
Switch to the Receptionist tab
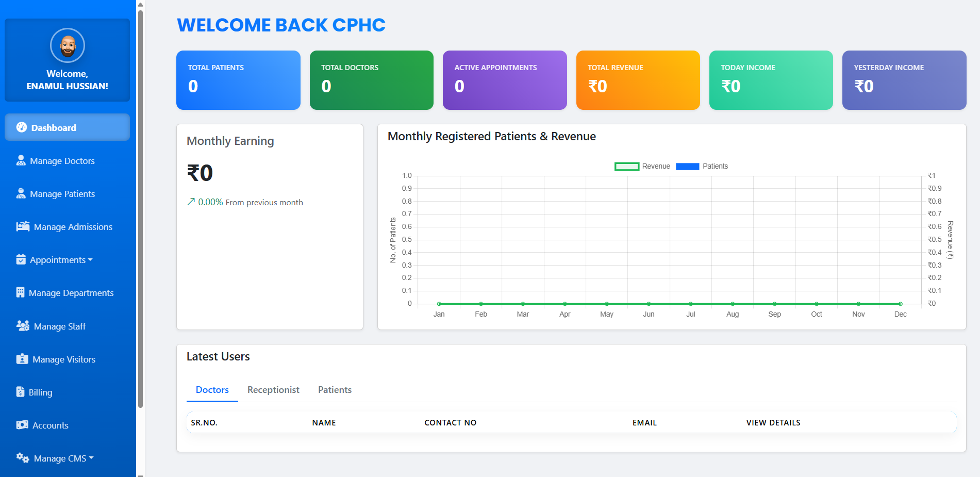273,390
